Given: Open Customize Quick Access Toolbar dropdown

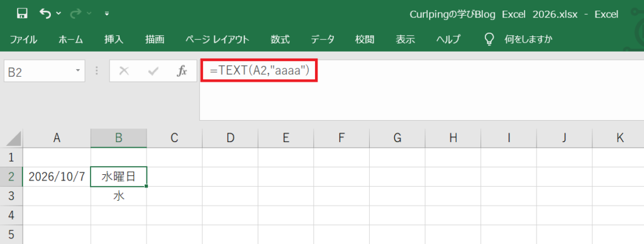Looking at the screenshot, I should coord(107,14).
